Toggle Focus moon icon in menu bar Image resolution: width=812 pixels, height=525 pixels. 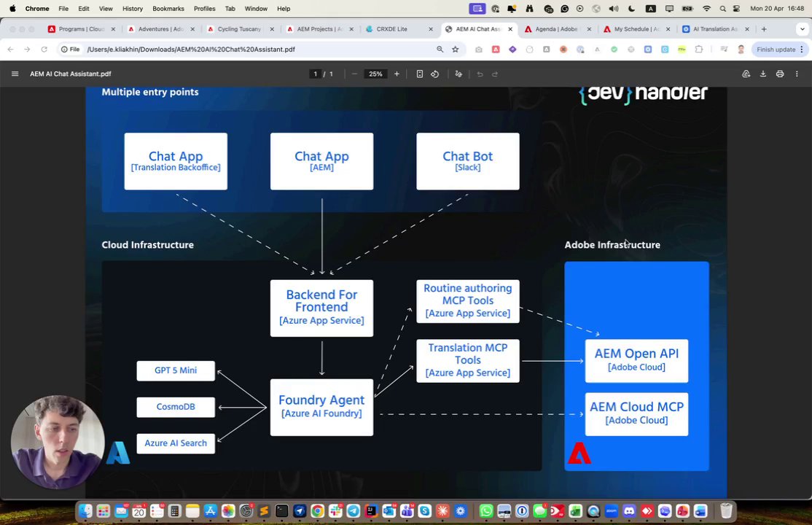click(x=632, y=8)
